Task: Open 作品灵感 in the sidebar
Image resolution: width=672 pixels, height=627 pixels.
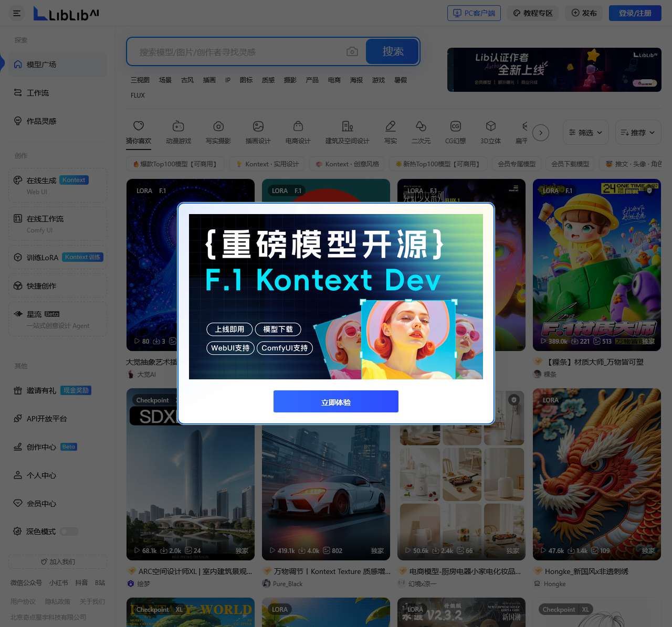Action: pyautogui.click(x=58, y=121)
